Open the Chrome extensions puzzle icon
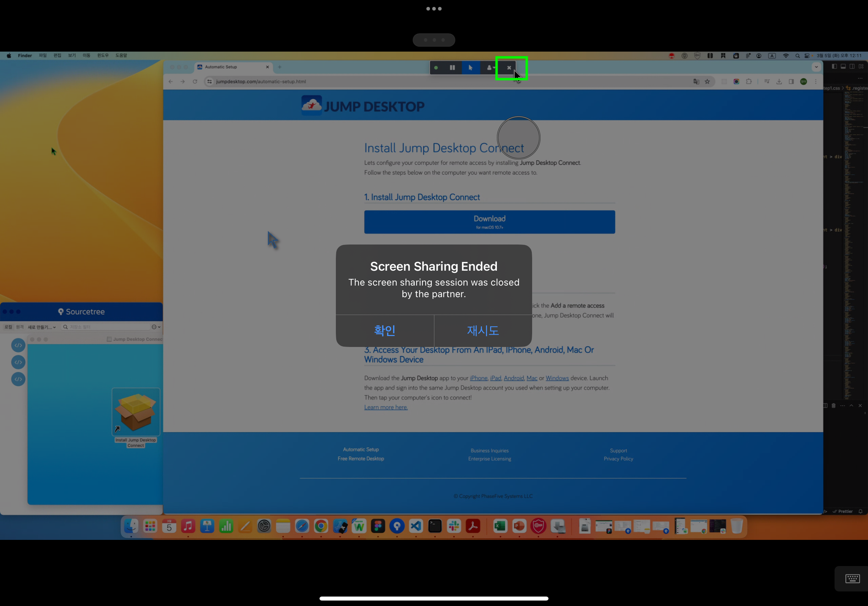 pos(748,82)
